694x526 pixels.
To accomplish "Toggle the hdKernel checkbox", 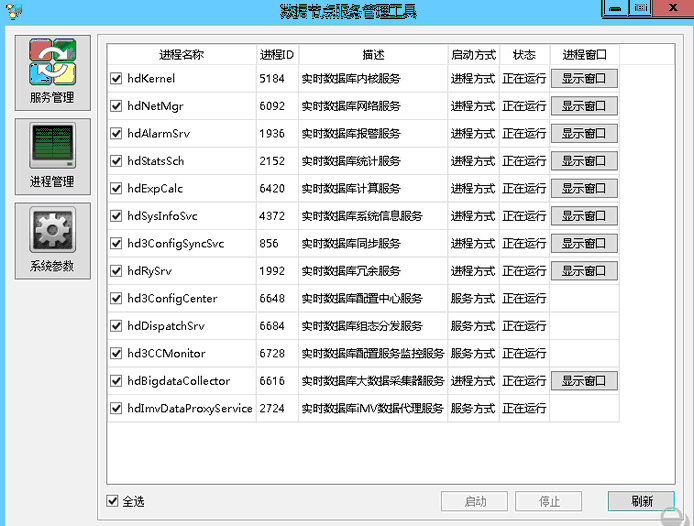I will point(116,78).
